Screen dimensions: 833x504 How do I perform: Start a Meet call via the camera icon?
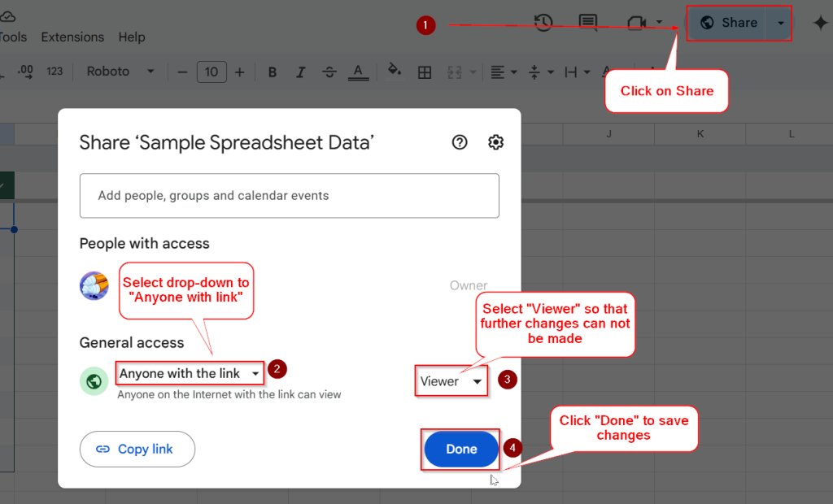[x=635, y=24]
